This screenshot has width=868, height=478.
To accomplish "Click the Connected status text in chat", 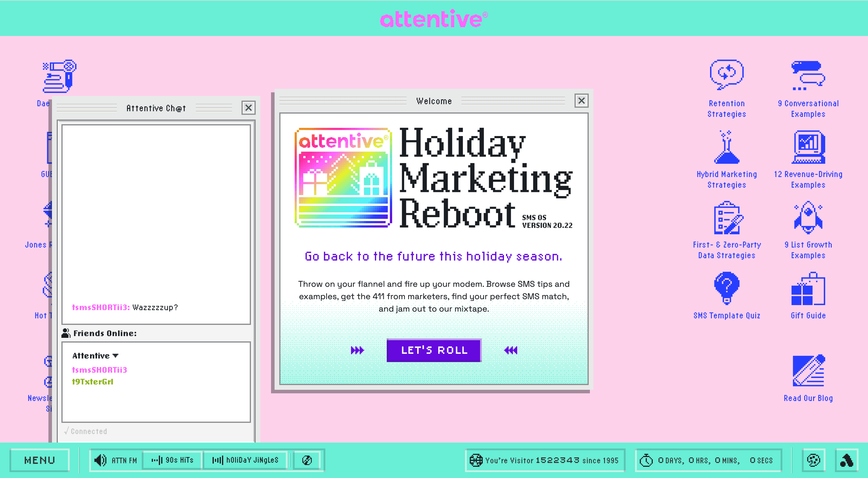I will click(86, 431).
